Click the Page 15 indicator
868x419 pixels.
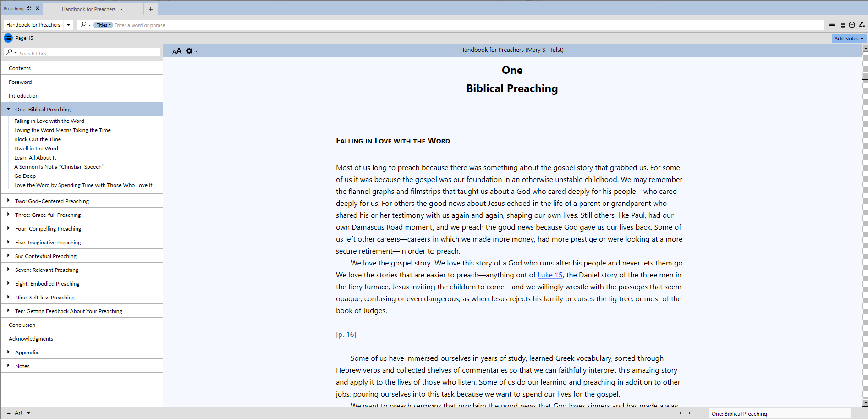[x=24, y=38]
